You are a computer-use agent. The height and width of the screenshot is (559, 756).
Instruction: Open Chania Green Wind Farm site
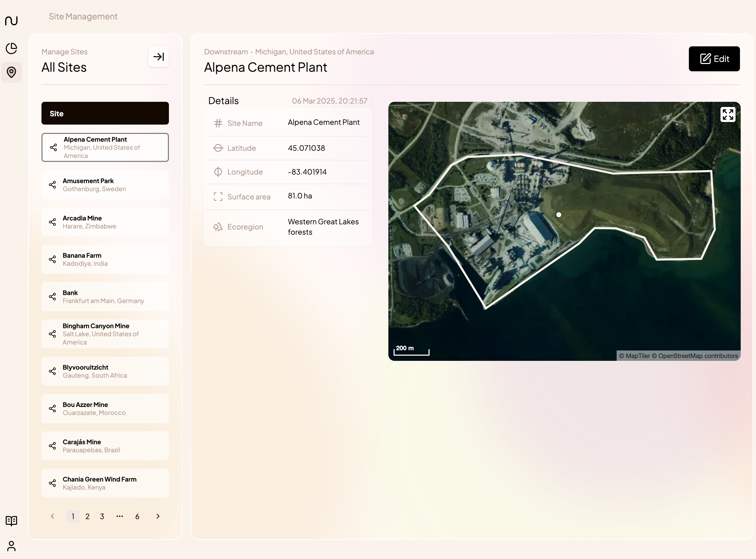(x=105, y=483)
